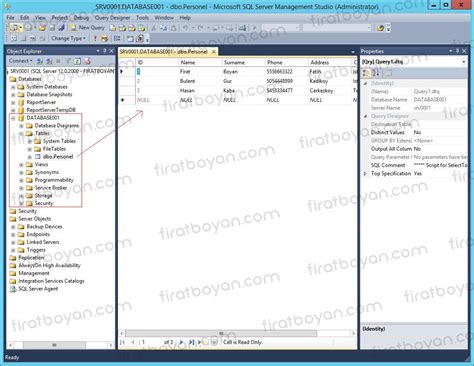The image size is (474, 366).
Task: Click the Add New Derived Table icon
Action: 140,39
